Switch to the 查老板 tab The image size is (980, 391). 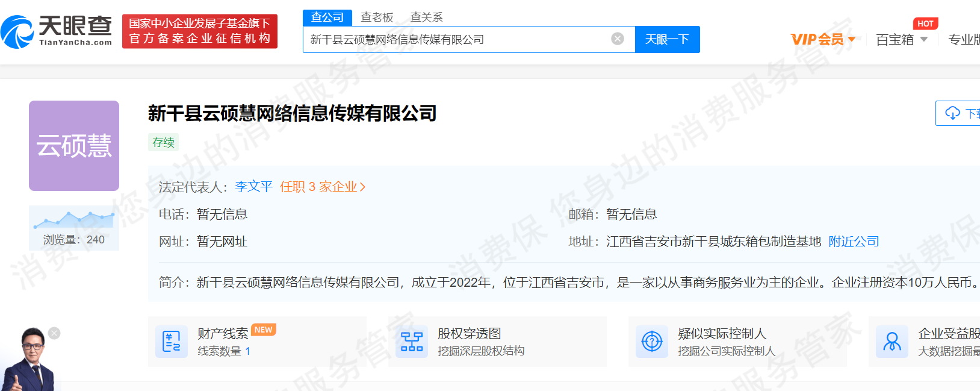[377, 17]
